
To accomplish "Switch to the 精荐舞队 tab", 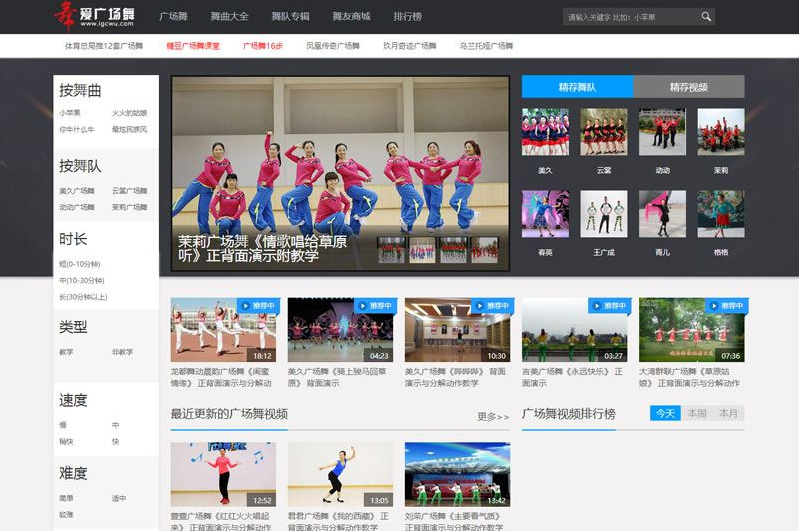I will pyautogui.click(x=577, y=87).
